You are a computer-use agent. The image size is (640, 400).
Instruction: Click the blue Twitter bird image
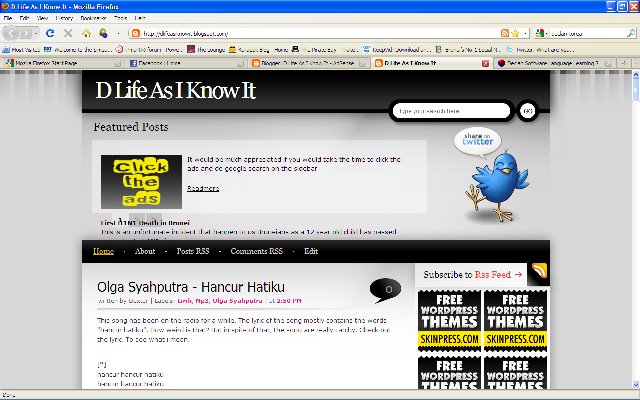tap(496, 186)
